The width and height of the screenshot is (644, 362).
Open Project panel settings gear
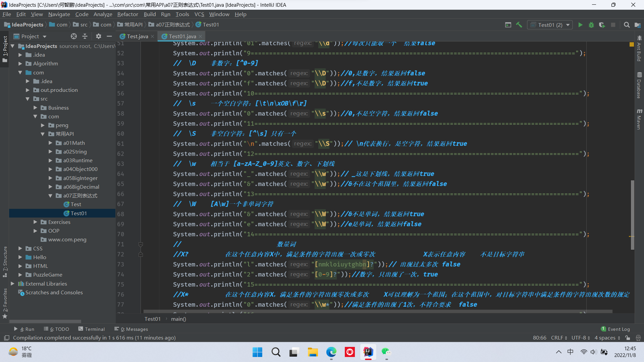(98, 36)
